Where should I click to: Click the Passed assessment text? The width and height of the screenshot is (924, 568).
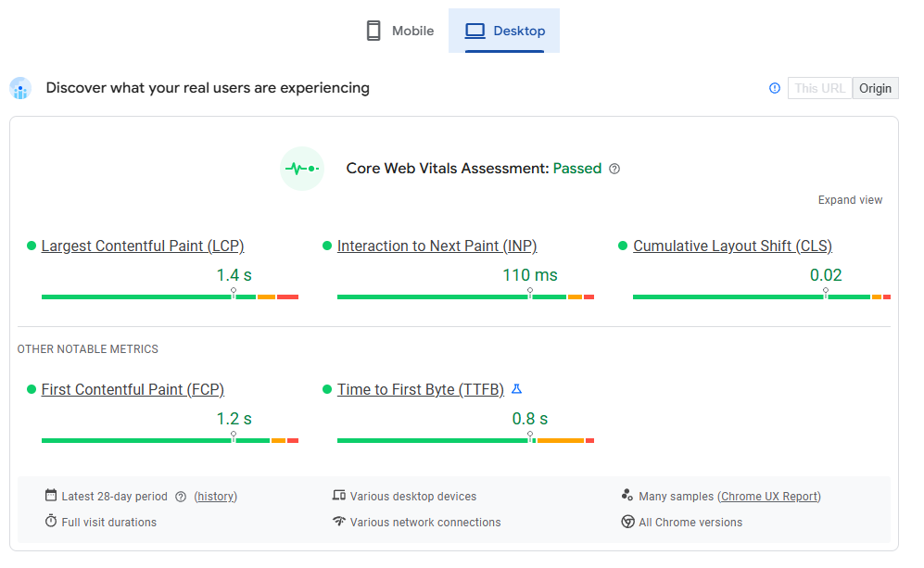(x=576, y=169)
